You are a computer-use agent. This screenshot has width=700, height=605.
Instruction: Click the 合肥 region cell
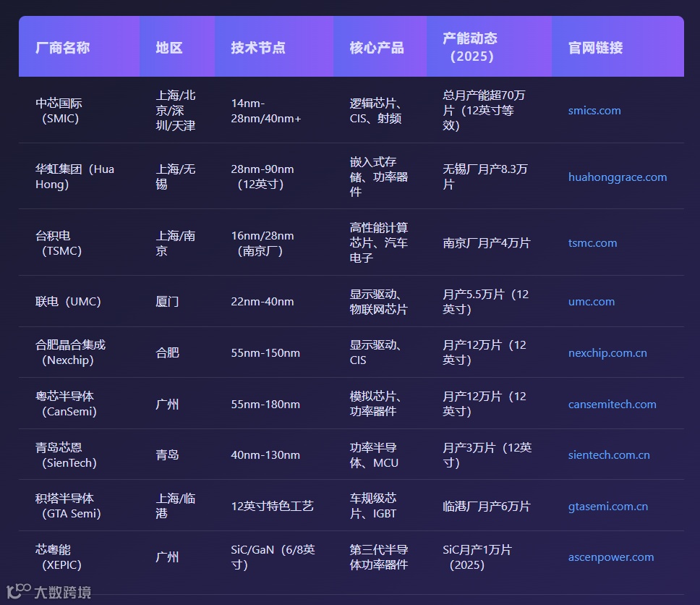click(177, 352)
